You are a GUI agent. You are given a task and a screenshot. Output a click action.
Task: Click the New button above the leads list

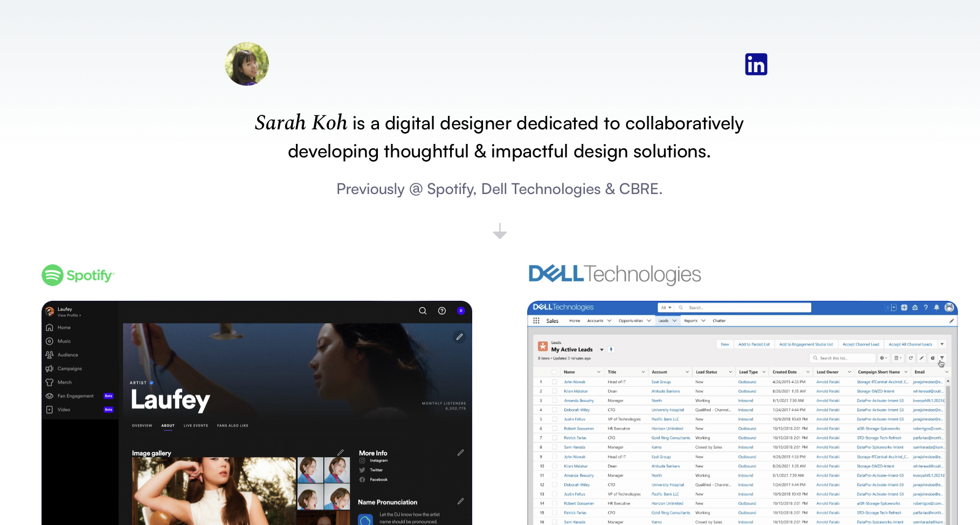(x=724, y=344)
